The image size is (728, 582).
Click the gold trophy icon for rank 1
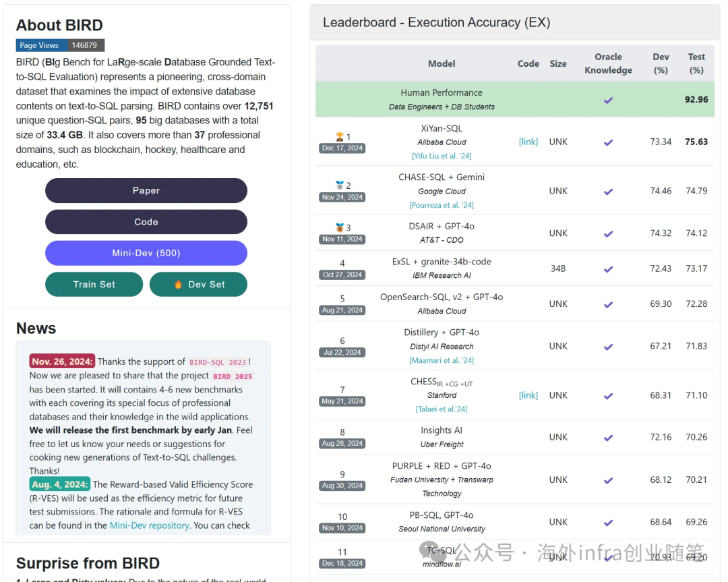tap(340, 136)
